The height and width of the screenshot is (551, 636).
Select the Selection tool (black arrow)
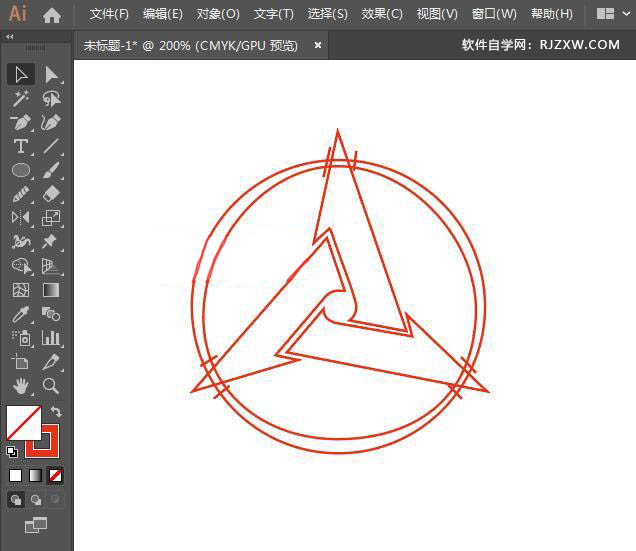pyautogui.click(x=21, y=74)
